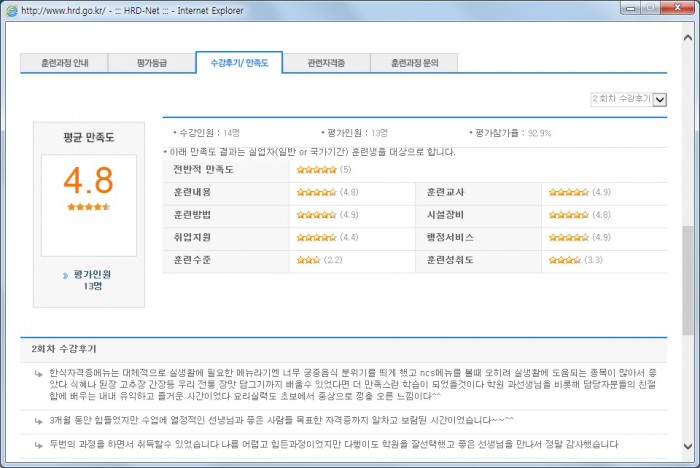Switch to the 훈련과정 안내 tab
The width and height of the screenshot is (700, 468).
(64, 63)
